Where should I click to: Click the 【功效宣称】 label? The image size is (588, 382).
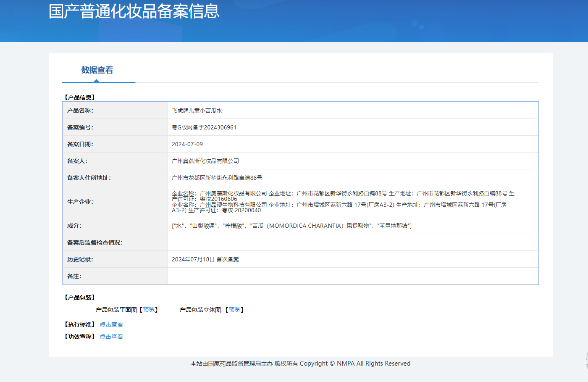point(79,337)
